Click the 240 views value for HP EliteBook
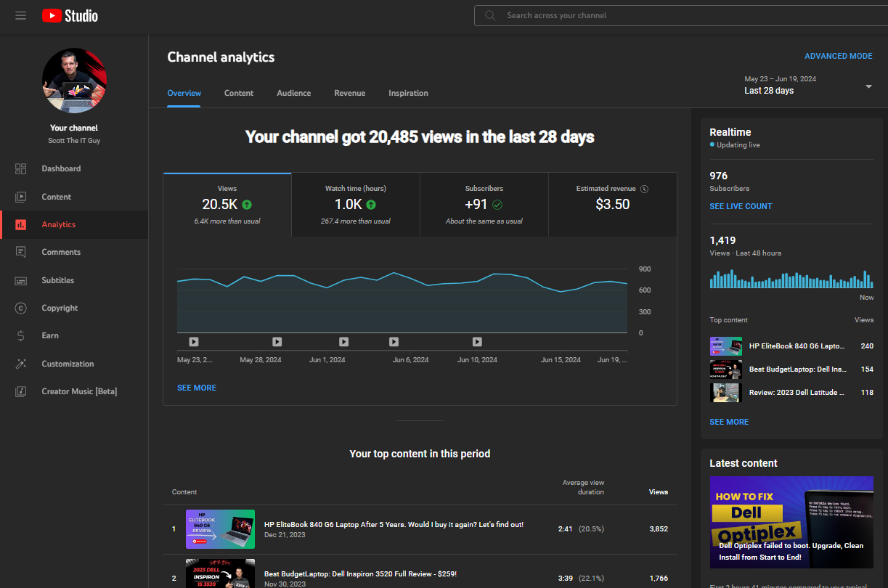Viewport: 888px width, 588px height. pos(867,346)
